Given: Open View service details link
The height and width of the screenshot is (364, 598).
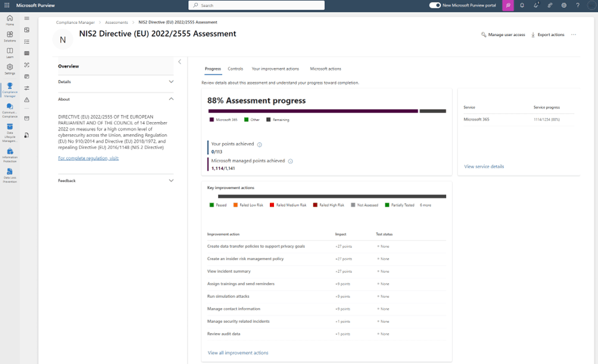Looking at the screenshot, I should pyautogui.click(x=484, y=167).
